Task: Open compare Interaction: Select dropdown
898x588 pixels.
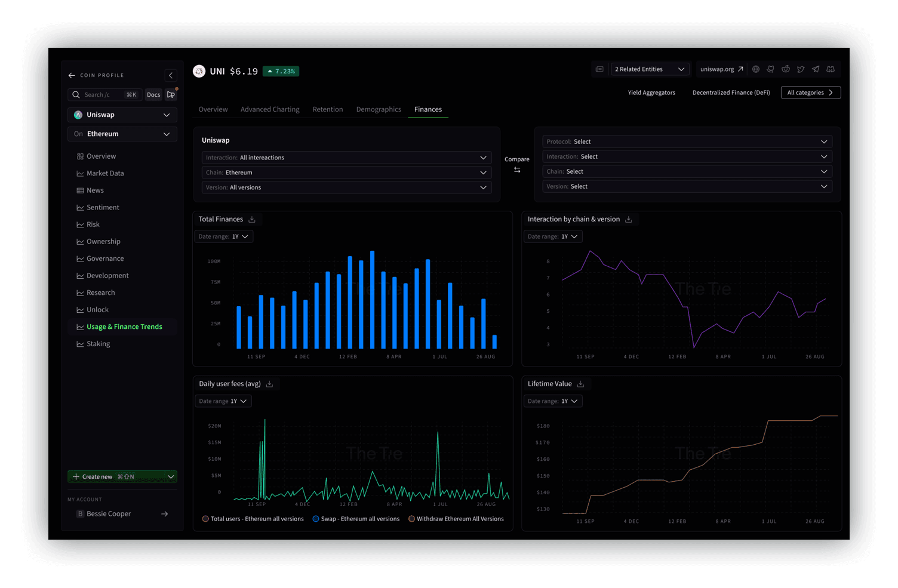Action: [687, 157]
